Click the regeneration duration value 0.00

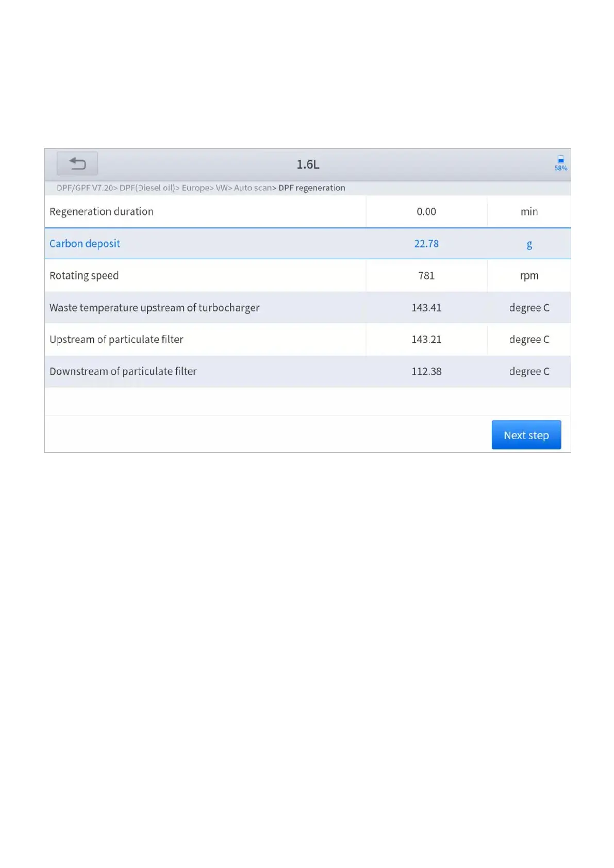pyautogui.click(x=426, y=211)
